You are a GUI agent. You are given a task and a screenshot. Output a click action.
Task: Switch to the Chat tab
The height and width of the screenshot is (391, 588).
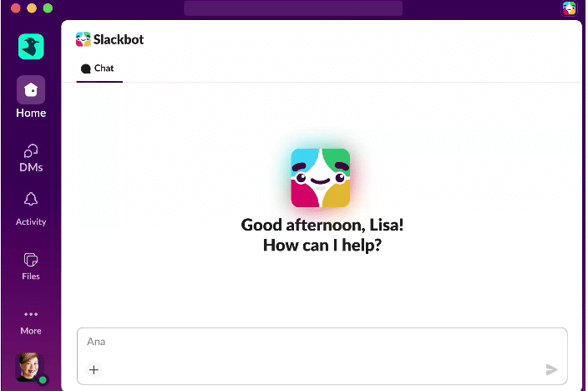[x=98, y=69]
